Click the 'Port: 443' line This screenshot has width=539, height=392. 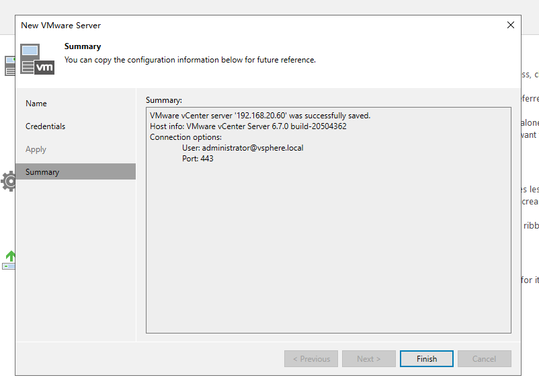coord(198,159)
